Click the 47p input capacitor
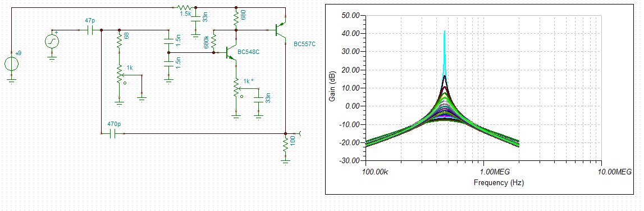The width and height of the screenshot is (644, 211). (x=90, y=30)
